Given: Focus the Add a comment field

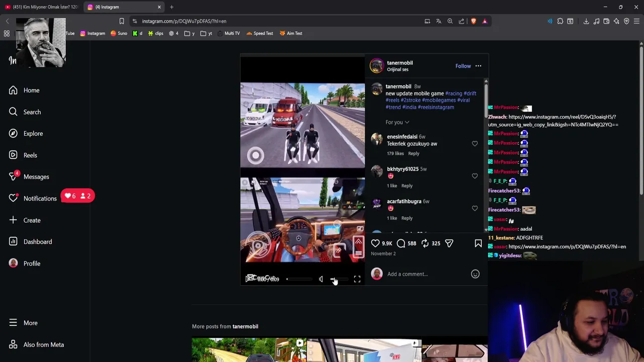Looking at the screenshot, I should (425, 274).
